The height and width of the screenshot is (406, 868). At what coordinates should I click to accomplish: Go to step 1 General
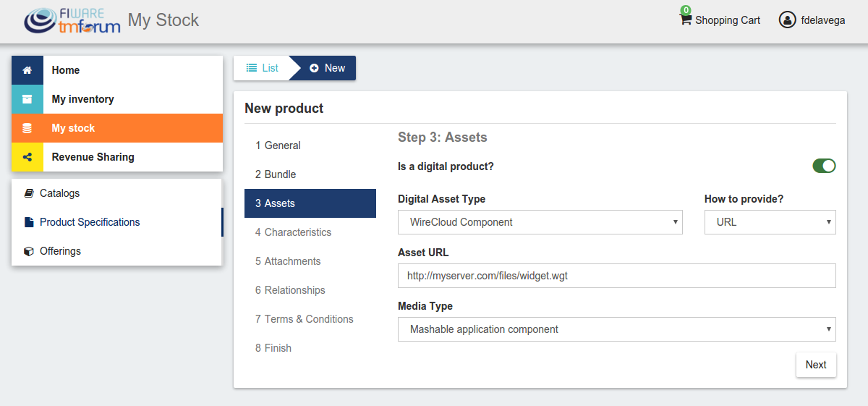click(x=310, y=145)
